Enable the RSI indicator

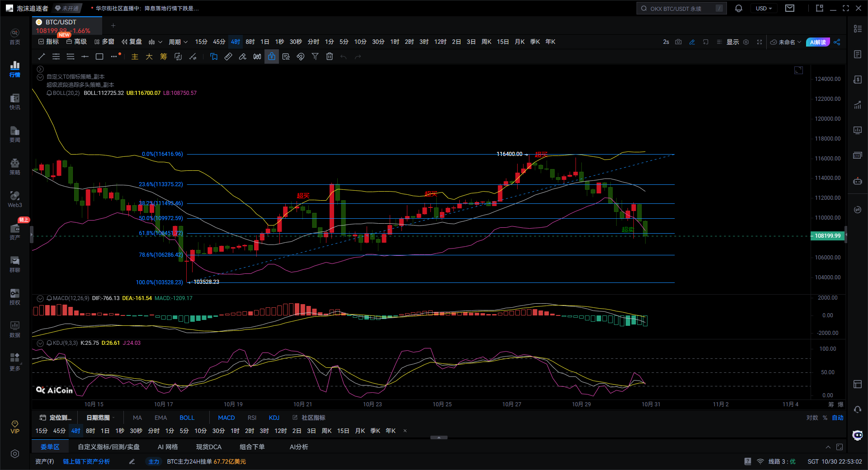click(x=252, y=418)
